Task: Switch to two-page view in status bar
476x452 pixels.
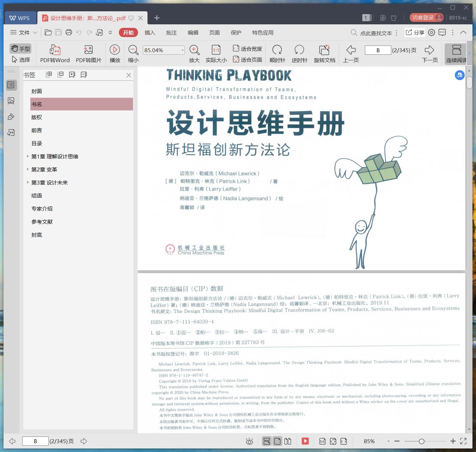Action: coord(288,441)
